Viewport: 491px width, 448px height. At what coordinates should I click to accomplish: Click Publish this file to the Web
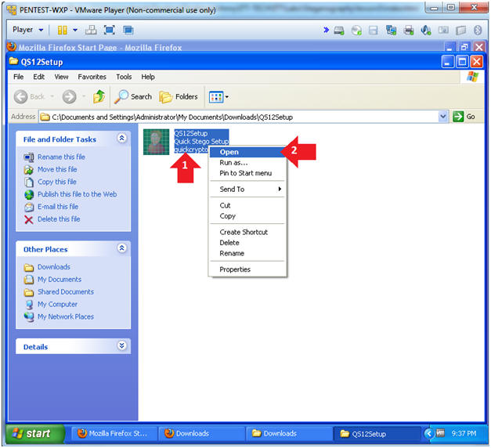[77, 194]
